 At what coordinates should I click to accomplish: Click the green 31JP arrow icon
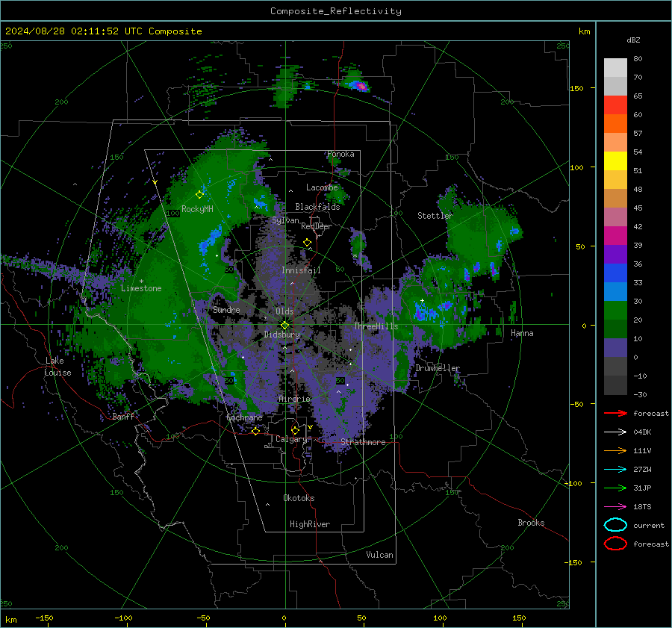click(x=615, y=488)
